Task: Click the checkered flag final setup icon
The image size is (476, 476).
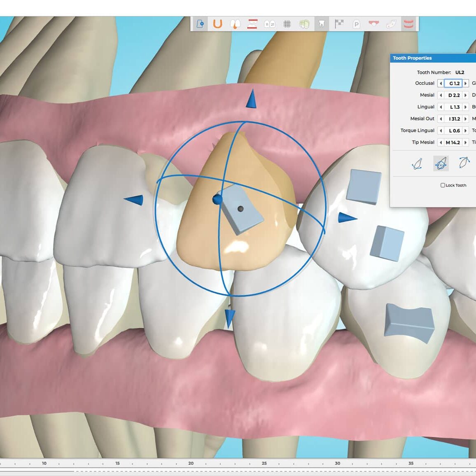Action: [340, 24]
